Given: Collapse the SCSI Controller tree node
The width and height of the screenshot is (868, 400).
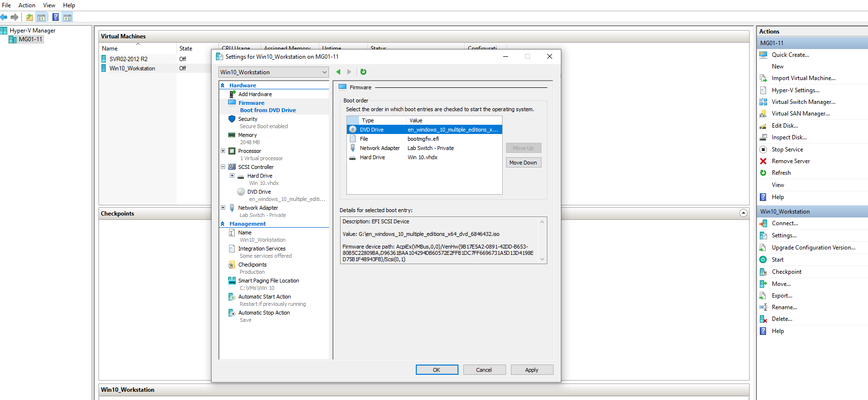Looking at the screenshot, I should (x=223, y=167).
